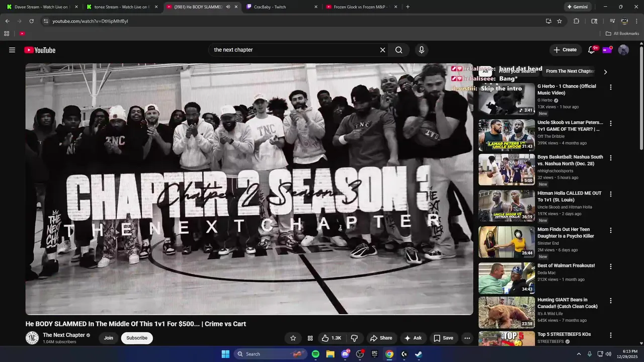This screenshot has height=362, width=644.
Task: Open more actions ellipsis under video
Action: pos(467,338)
